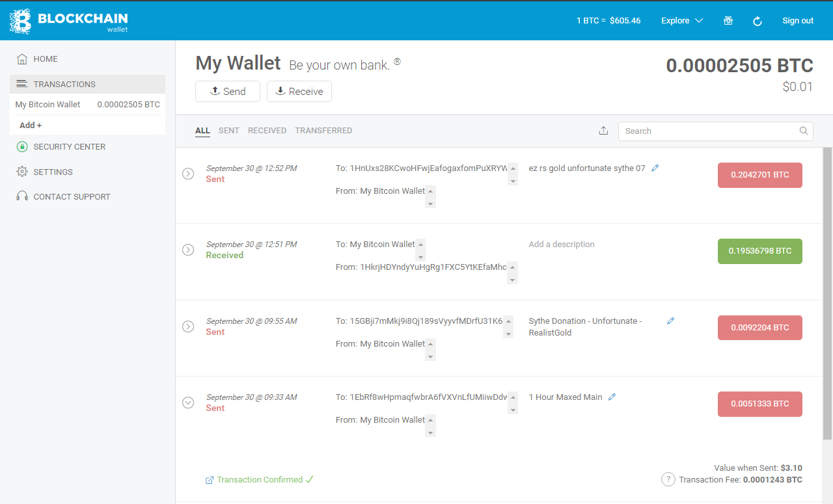The width and height of the screenshot is (833, 504).
Task: Click the 0.19536798 BTC amount button
Action: tap(760, 251)
